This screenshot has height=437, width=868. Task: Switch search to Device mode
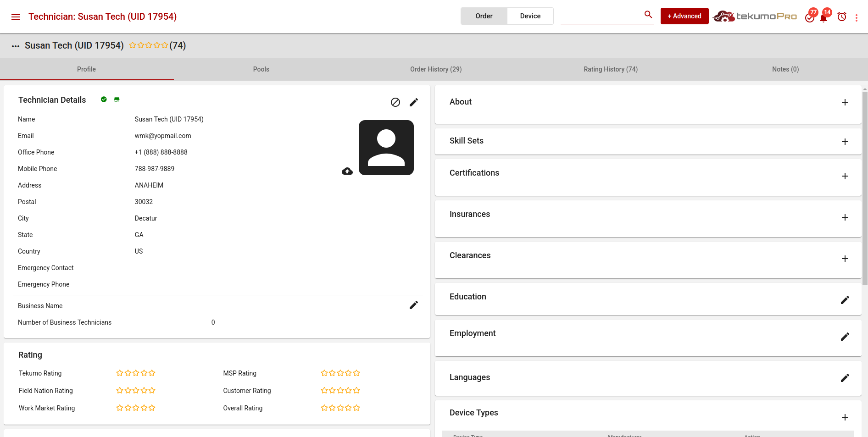point(530,16)
